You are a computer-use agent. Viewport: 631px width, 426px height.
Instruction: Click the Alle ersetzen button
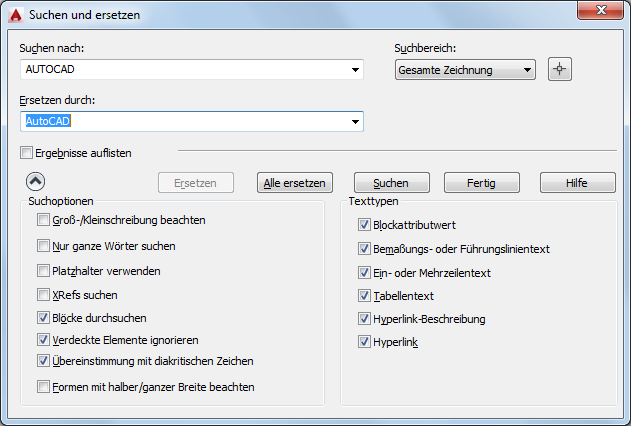coord(295,183)
